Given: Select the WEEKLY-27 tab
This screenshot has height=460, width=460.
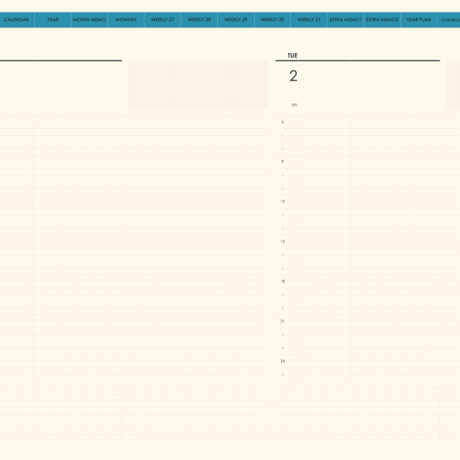Looking at the screenshot, I should [x=163, y=20].
